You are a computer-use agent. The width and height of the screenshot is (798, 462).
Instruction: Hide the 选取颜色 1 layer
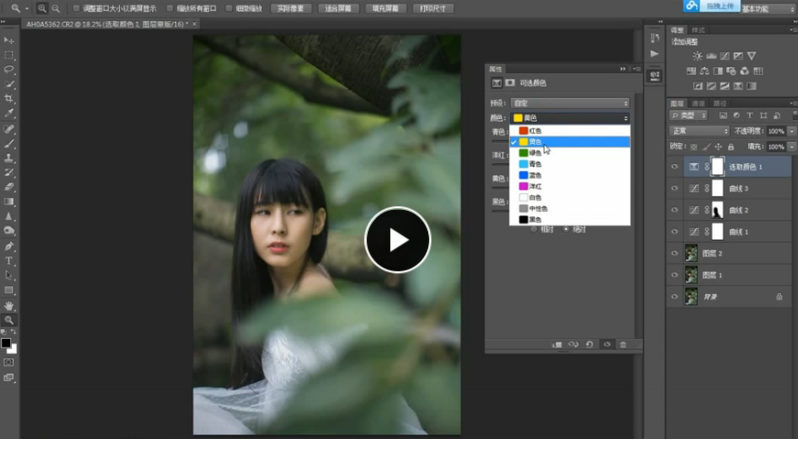click(675, 167)
